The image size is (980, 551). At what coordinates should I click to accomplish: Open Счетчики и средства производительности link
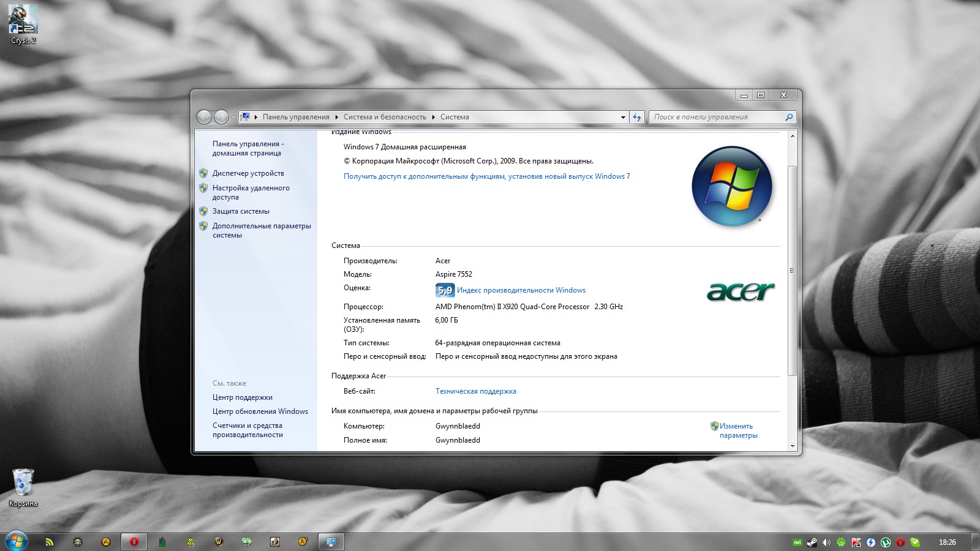(x=247, y=430)
